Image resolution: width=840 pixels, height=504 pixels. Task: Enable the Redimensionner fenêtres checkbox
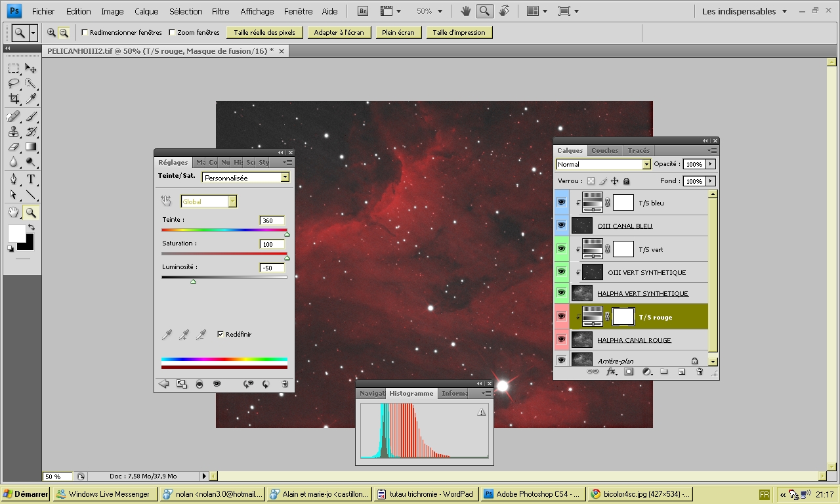click(85, 32)
